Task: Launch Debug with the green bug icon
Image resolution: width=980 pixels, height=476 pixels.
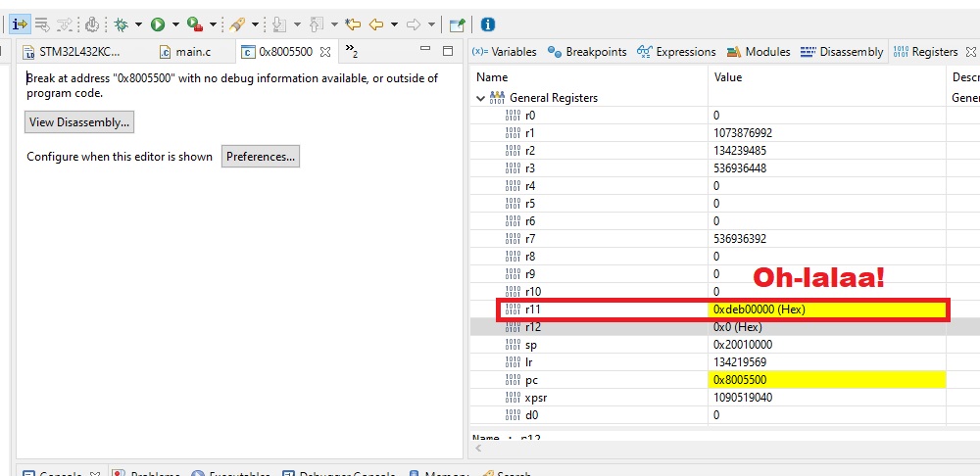Action: [122, 24]
